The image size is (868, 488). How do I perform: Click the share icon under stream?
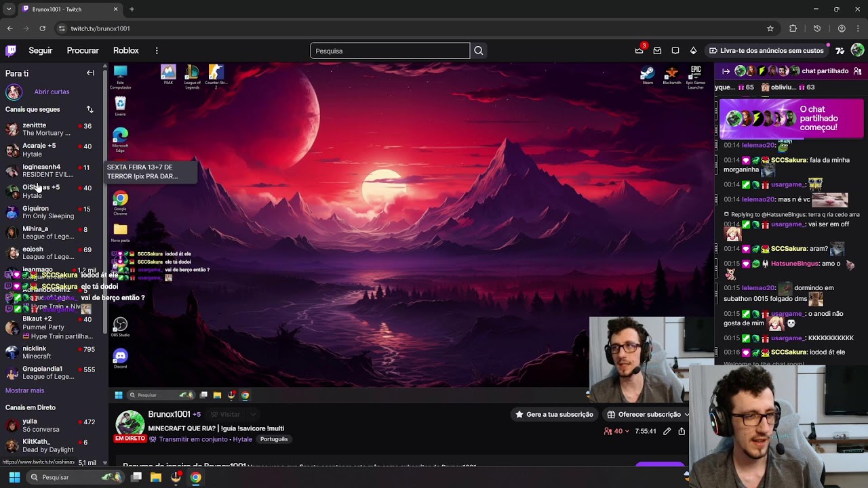coord(682,431)
